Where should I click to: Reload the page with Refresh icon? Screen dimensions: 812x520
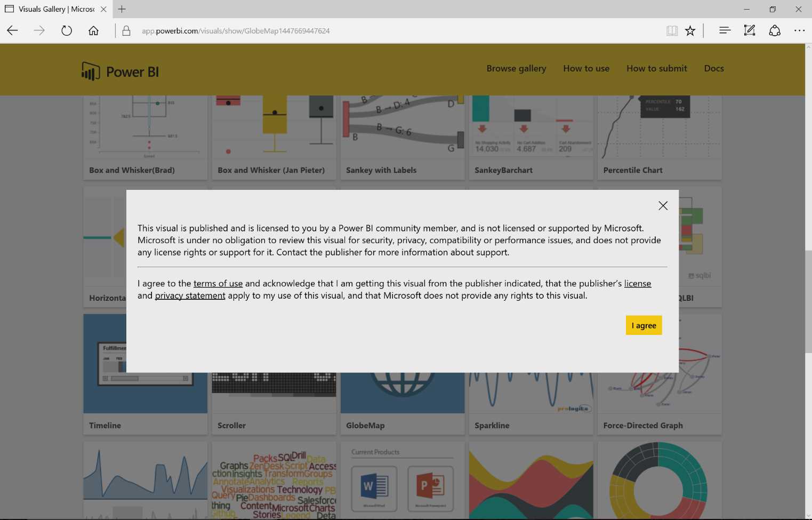point(66,31)
